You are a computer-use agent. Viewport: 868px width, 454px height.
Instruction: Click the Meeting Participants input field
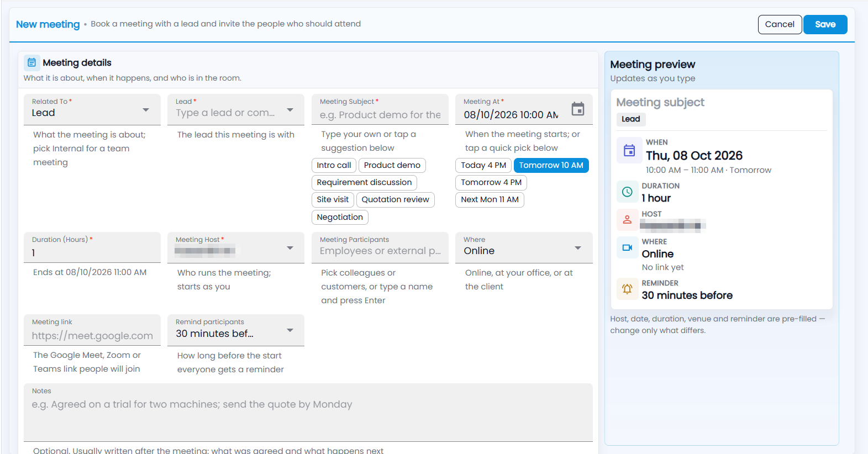click(380, 247)
